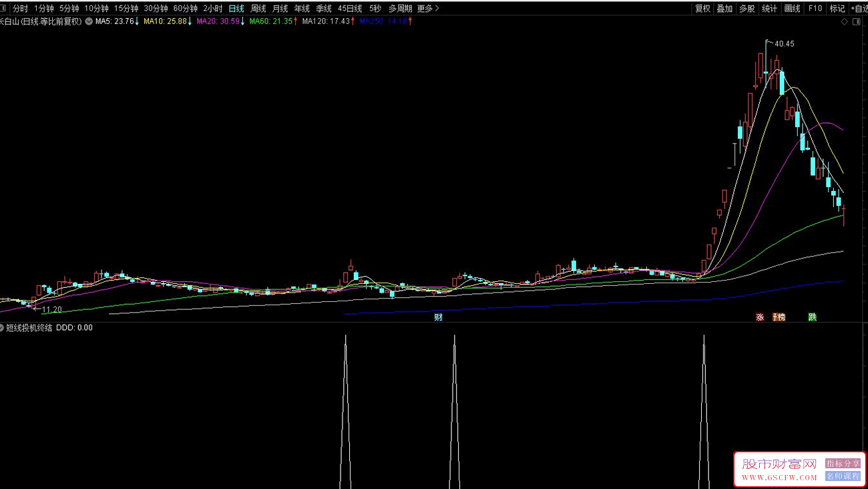
Task: Select the 日线 daily chart tab
Action: [236, 9]
